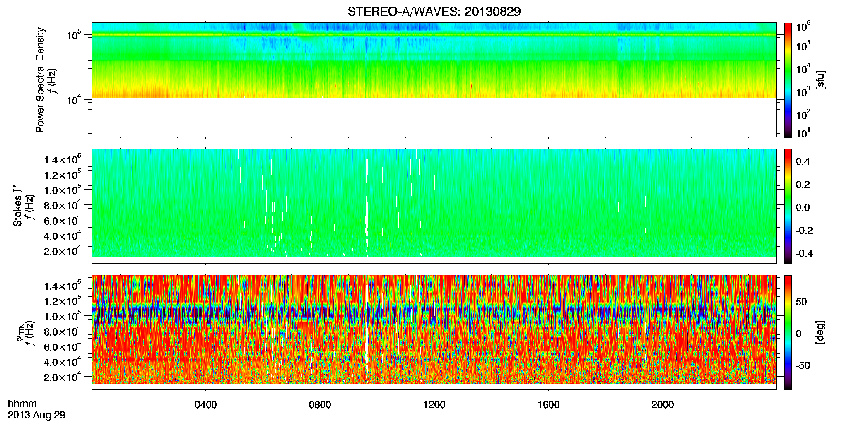
Task: Click the STEREO-A/WAVES: 20130829 plot title
Action: pyautogui.click(x=434, y=12)
